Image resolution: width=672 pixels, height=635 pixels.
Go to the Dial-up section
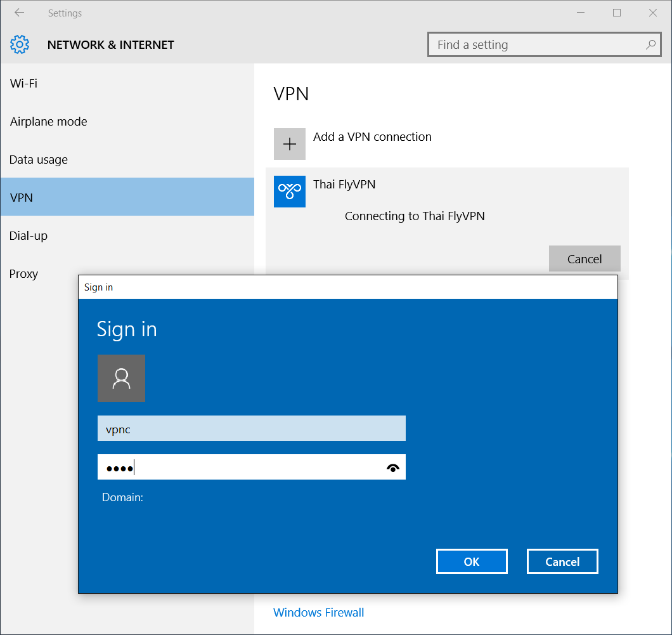tap(29, 235)
